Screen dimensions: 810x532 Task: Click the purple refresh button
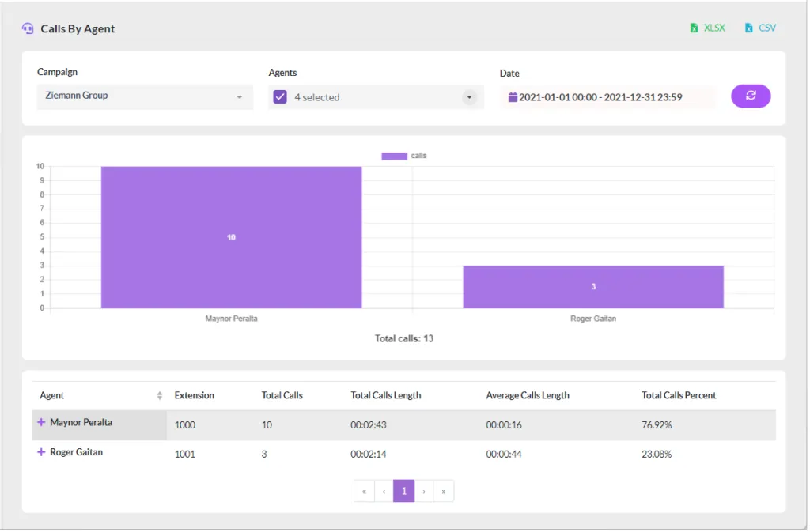751,96
